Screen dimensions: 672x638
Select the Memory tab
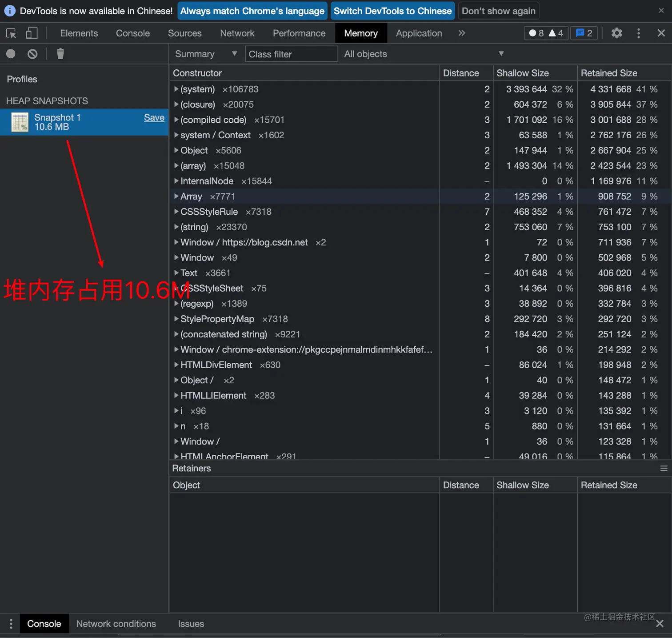(361, 33)
